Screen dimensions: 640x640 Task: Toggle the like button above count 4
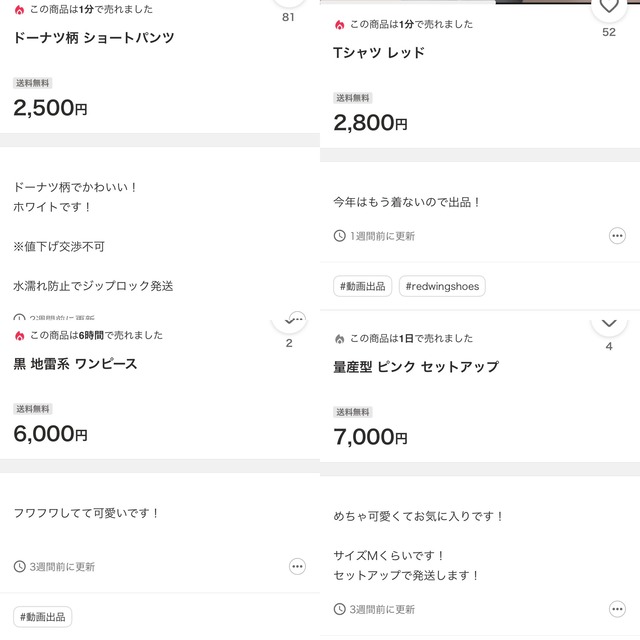[x=609, y=324]
